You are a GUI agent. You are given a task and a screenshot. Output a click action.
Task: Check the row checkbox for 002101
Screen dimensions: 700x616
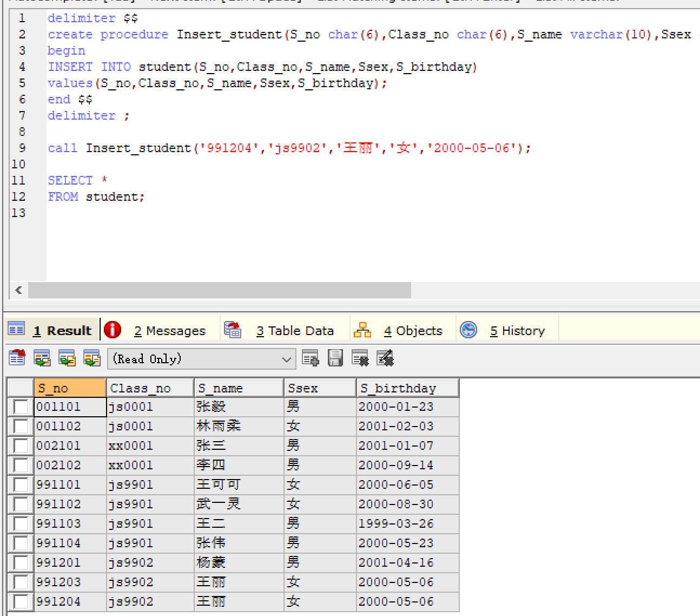pyautogui.click(x=21, y=446)
